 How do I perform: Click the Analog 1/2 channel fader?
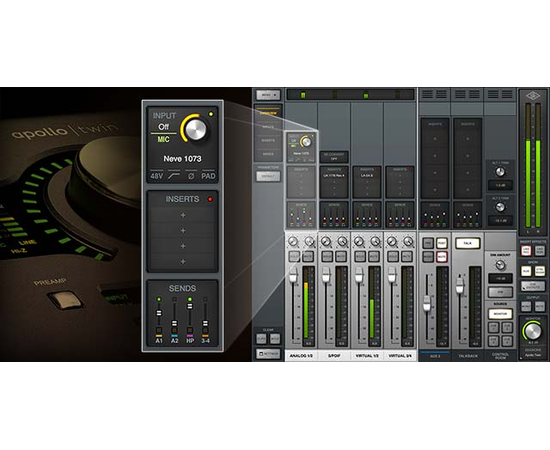pyautogui.click(x=293, y=275)
